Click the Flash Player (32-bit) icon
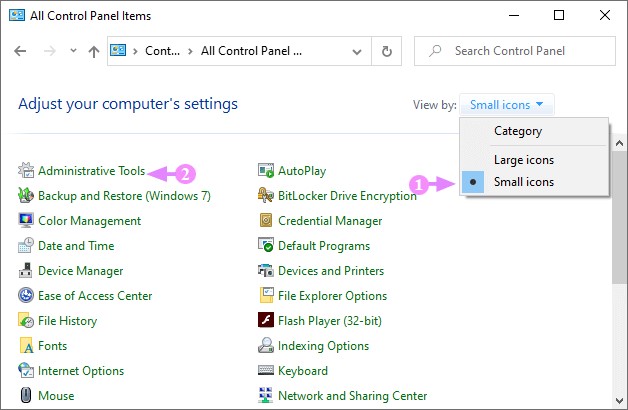The height and width of the screenshot is (410, 628). (267, 321)
